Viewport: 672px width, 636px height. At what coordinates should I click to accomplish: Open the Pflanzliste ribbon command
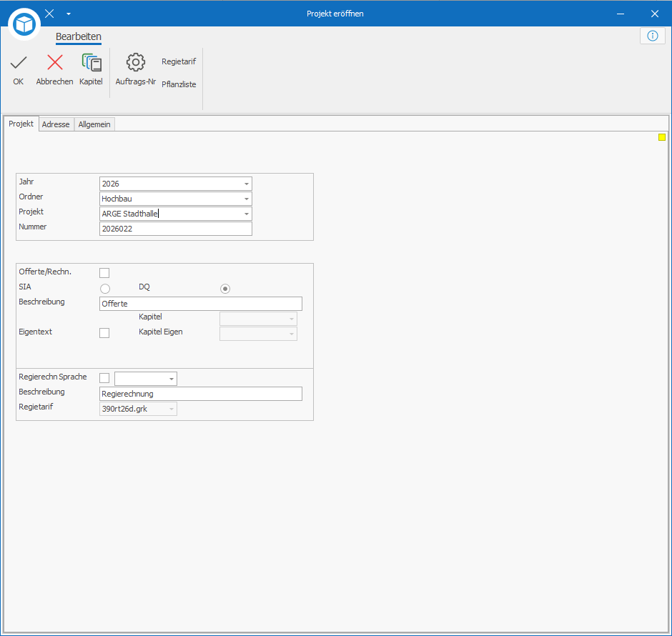(179, 84)
